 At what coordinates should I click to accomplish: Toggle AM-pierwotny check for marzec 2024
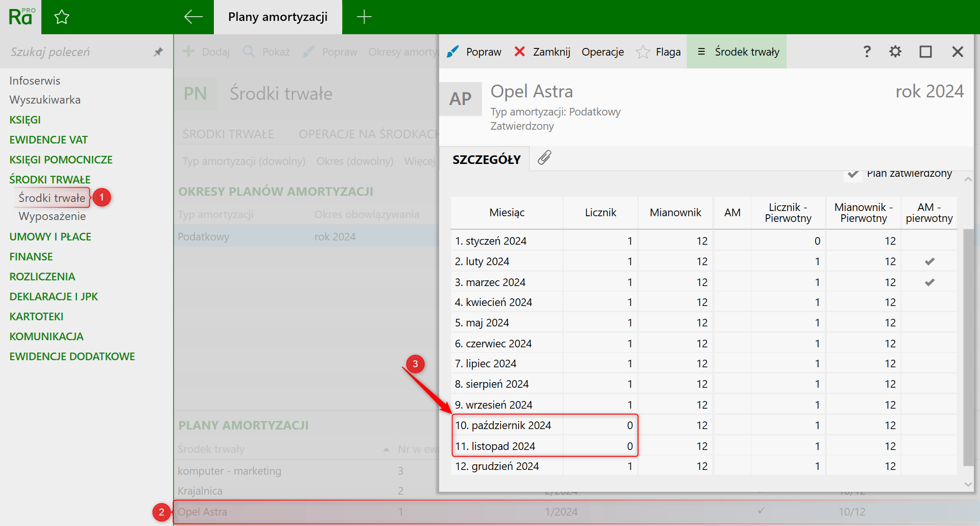(x=930, y=282)
